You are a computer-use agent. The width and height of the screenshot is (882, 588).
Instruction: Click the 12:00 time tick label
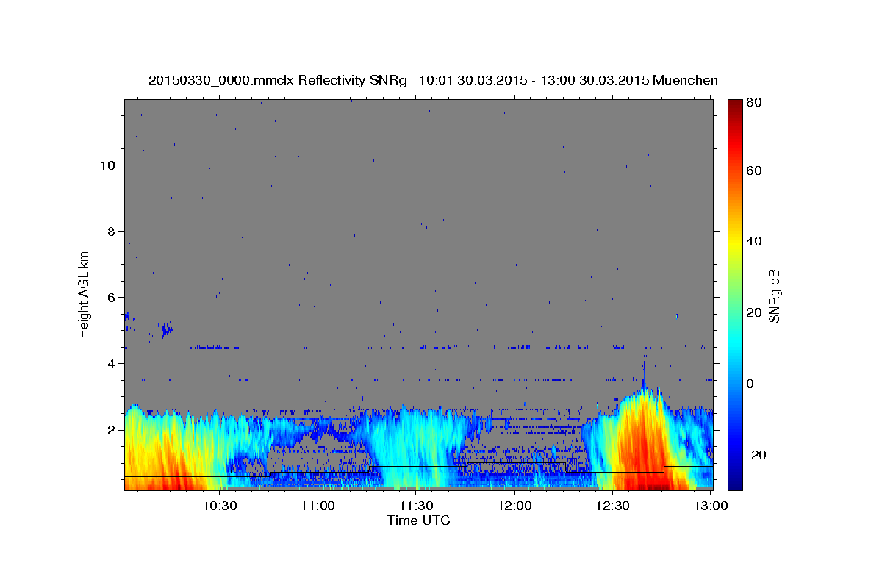pos(514,506)
